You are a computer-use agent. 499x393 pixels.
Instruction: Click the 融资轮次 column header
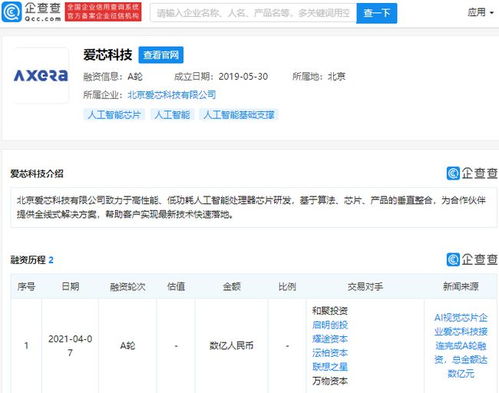pyautogui.click(x=128, y=287)
